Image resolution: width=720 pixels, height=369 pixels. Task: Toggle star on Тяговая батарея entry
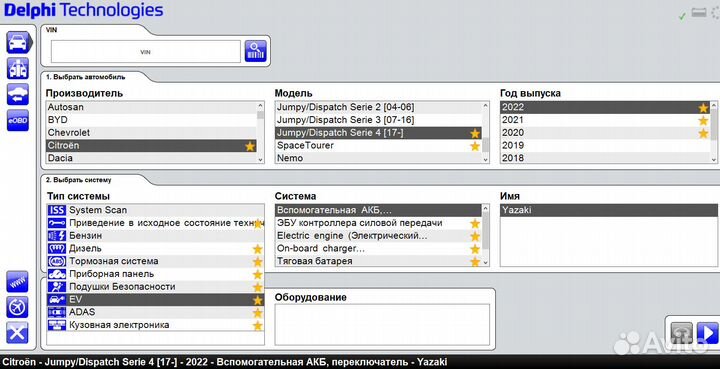pyautogui.click(x=475, y=262)
